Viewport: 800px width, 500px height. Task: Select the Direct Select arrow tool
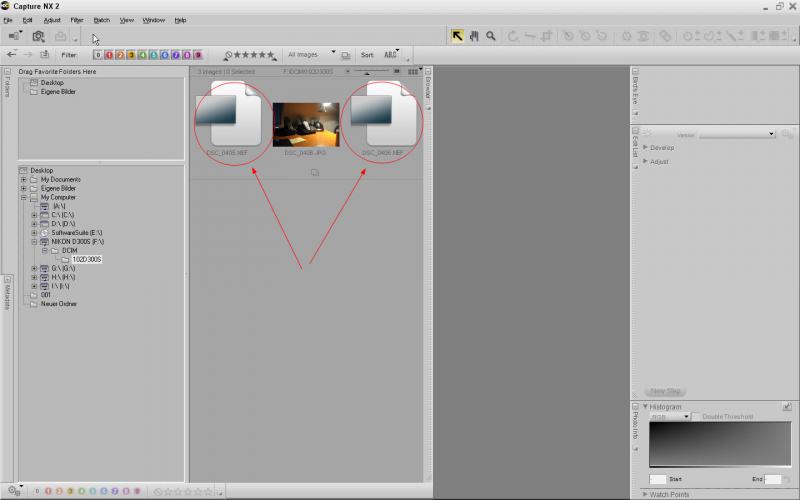457,36
